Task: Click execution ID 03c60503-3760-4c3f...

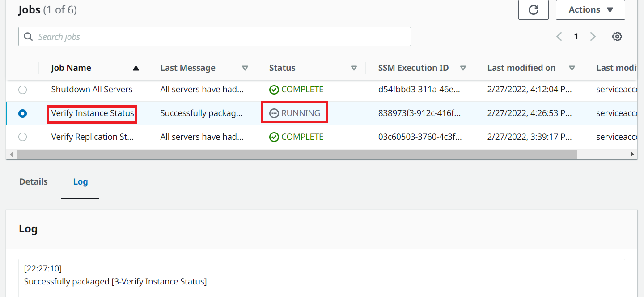Action: click(419, 137)
